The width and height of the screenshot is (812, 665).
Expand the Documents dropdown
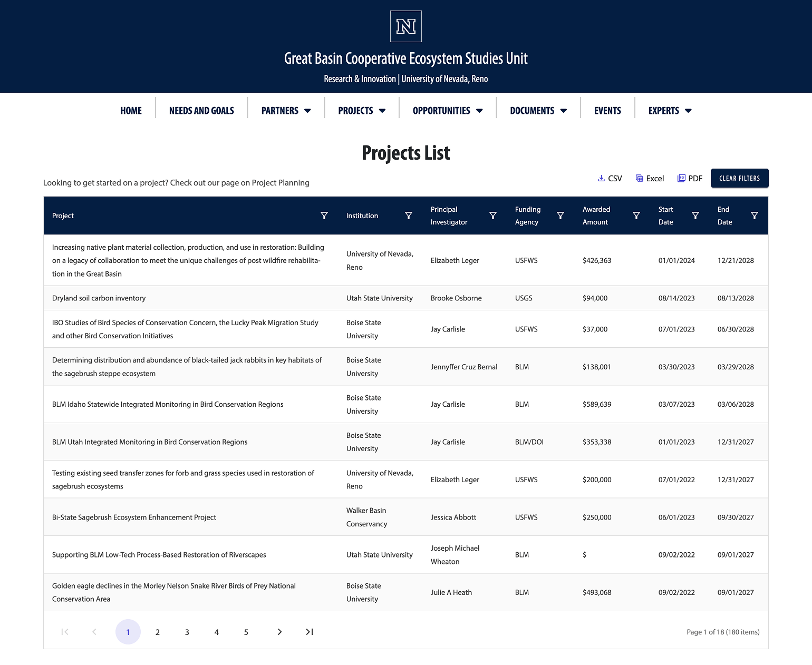click(538, 111)
